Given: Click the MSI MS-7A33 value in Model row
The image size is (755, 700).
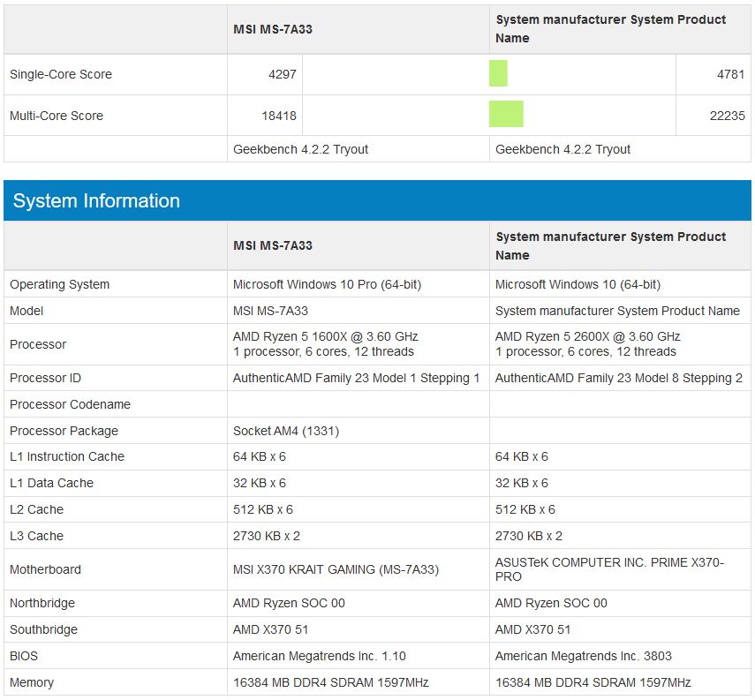Looking at the screenshot, I should [x=270, y=311].
